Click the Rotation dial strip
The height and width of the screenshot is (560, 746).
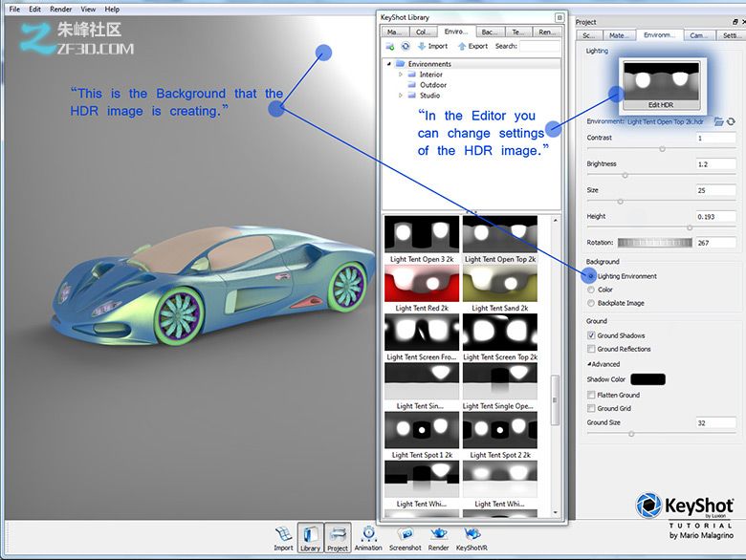(x=655, y=243)
